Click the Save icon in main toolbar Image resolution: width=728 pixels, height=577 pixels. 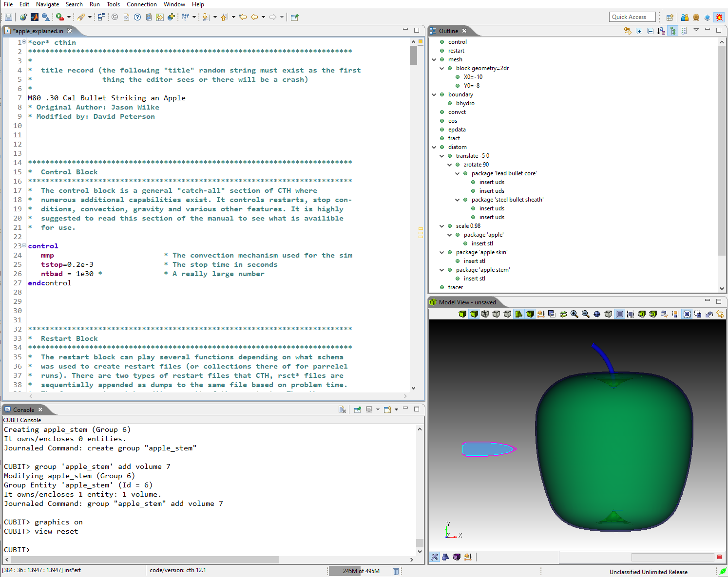(x=8, y=17)
